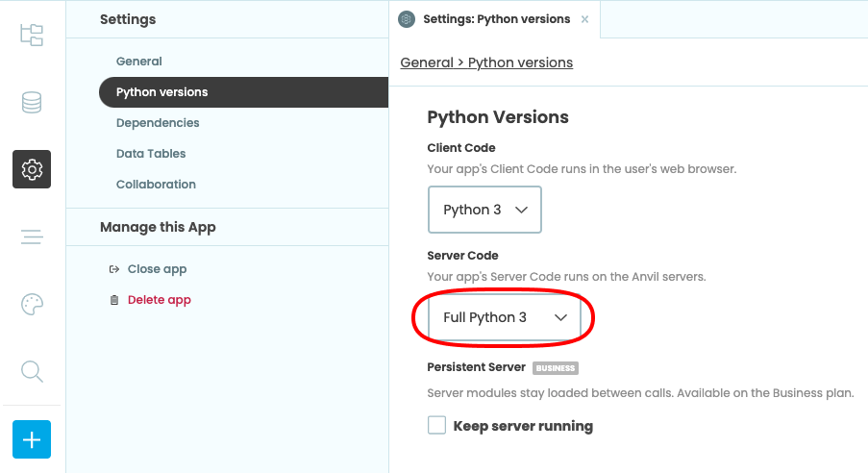This screenshot has width=868, height=473.
Task: Click the Close app exit icon
Action: [x=114, y=269]
